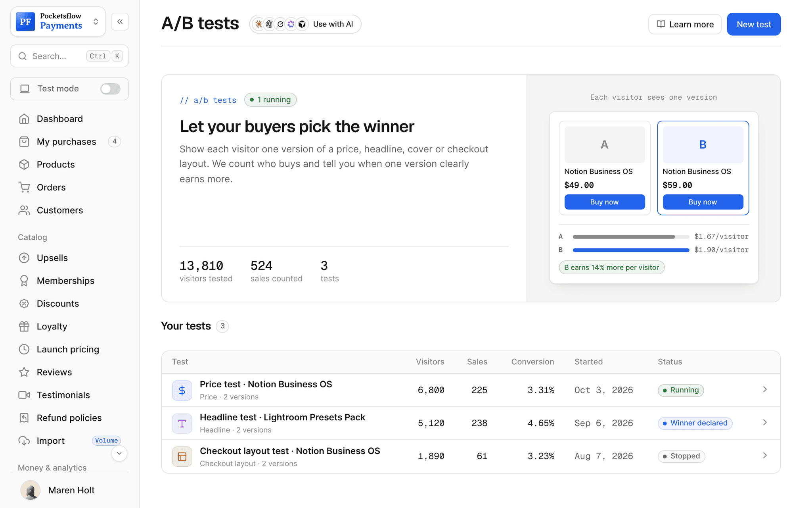812x508 pixels.
Task: Click the Reviews star icon
Action: (24, 372)
